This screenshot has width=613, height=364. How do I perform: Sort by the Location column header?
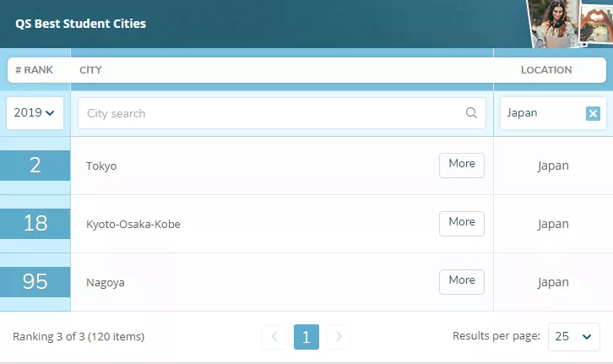coord(546,70)
